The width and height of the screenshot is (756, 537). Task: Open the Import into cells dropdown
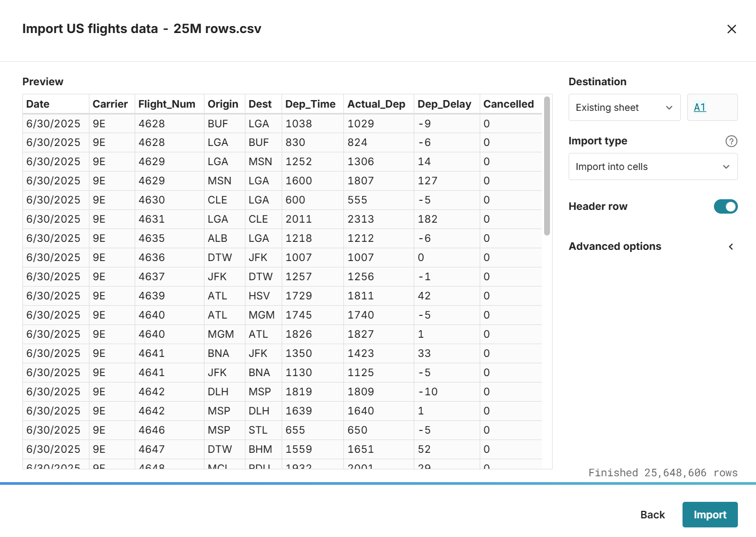point(653,167)
